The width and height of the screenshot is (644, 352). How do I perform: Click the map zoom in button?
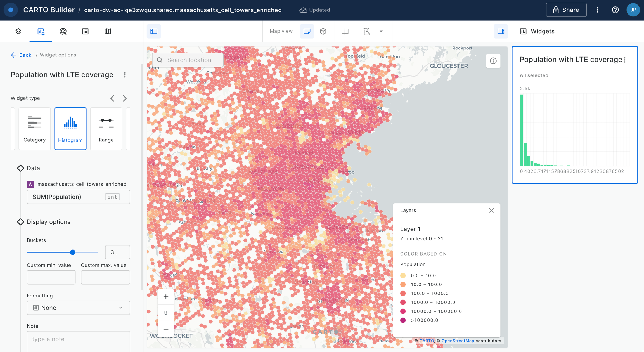click(x=166, y=297)
